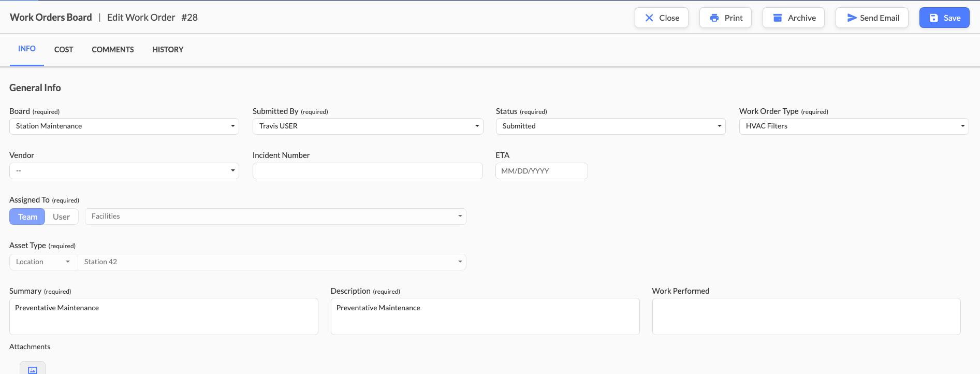Toggle assignment to Team
The width and height of the screenshot is (980, 374).
[27, 217]
